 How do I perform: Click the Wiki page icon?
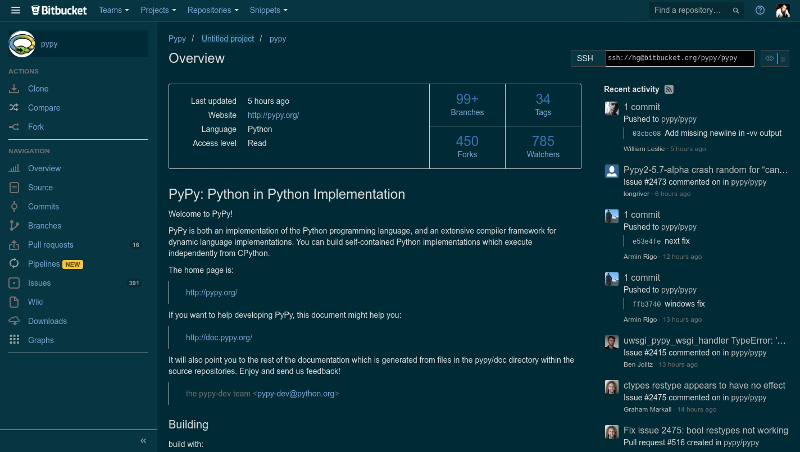point(14,302)
